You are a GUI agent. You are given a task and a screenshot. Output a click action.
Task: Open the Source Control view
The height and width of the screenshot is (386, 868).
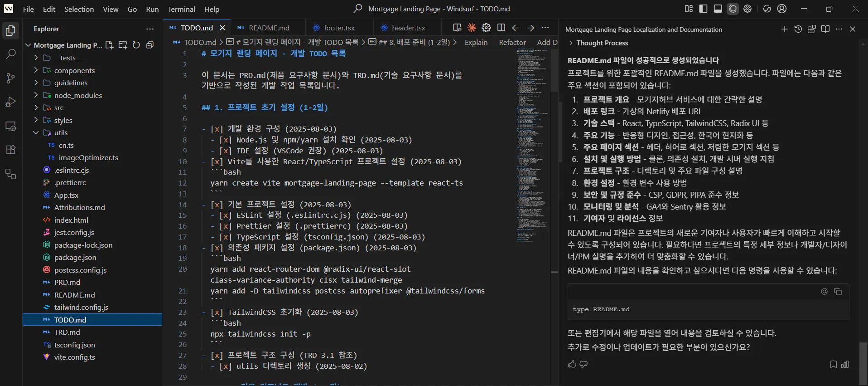click(x=11, y=78)
